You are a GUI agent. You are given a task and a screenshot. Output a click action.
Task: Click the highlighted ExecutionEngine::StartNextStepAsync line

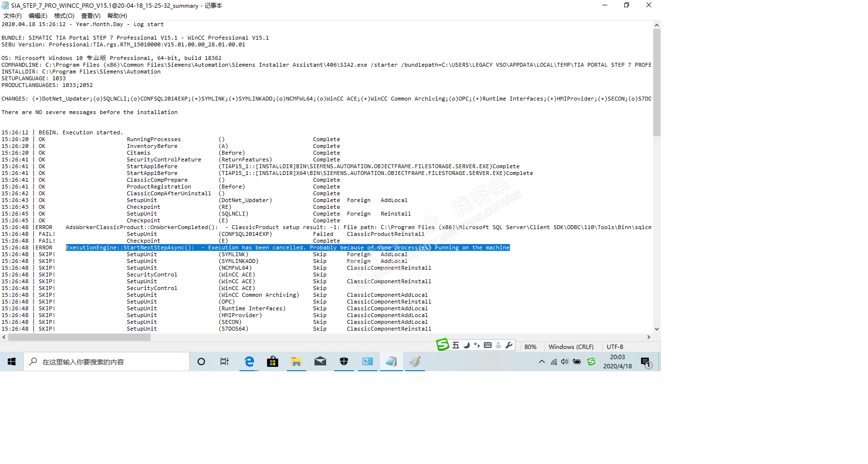coord(288,247)
